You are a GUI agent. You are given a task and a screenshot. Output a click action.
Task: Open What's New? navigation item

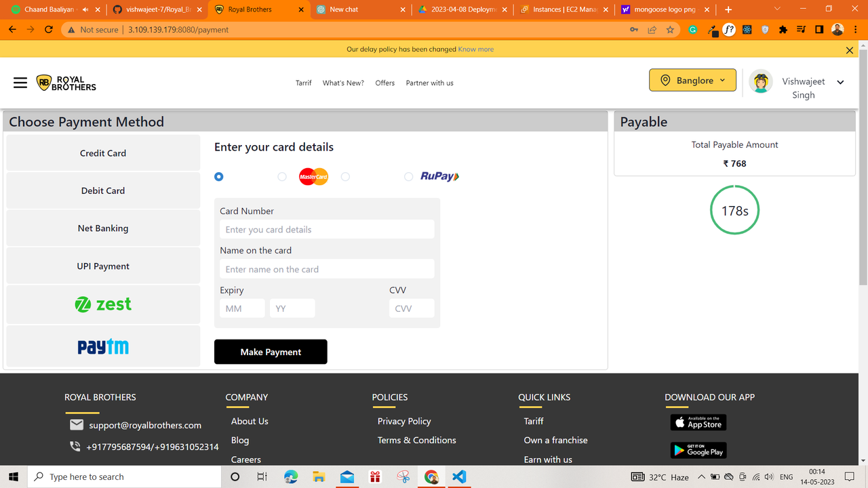343,83
